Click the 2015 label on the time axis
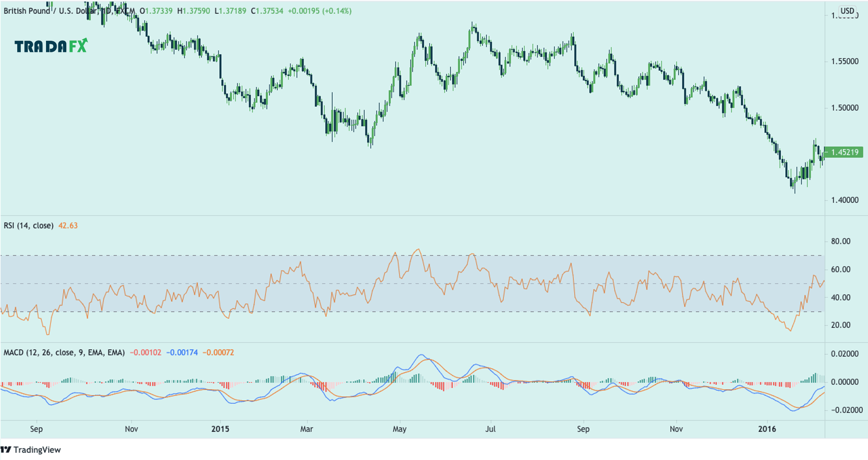Image resolution: width=868 pixels, height=460 pixels. coord(220,429)
